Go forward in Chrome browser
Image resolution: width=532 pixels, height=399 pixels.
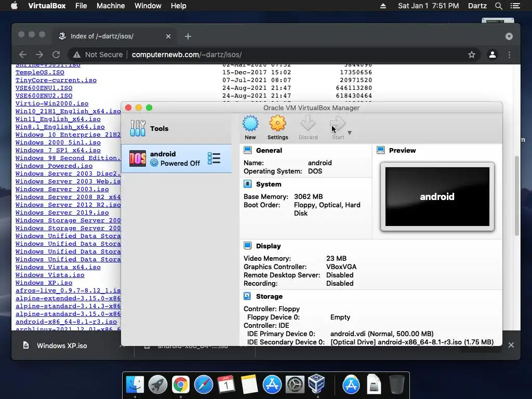[39, 55]
